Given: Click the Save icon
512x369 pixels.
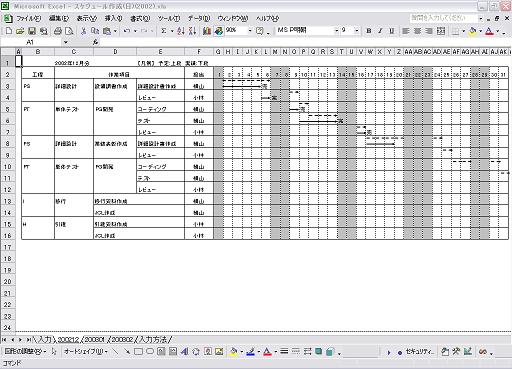Looking at the screenshot, I should [x=32, y=31].
